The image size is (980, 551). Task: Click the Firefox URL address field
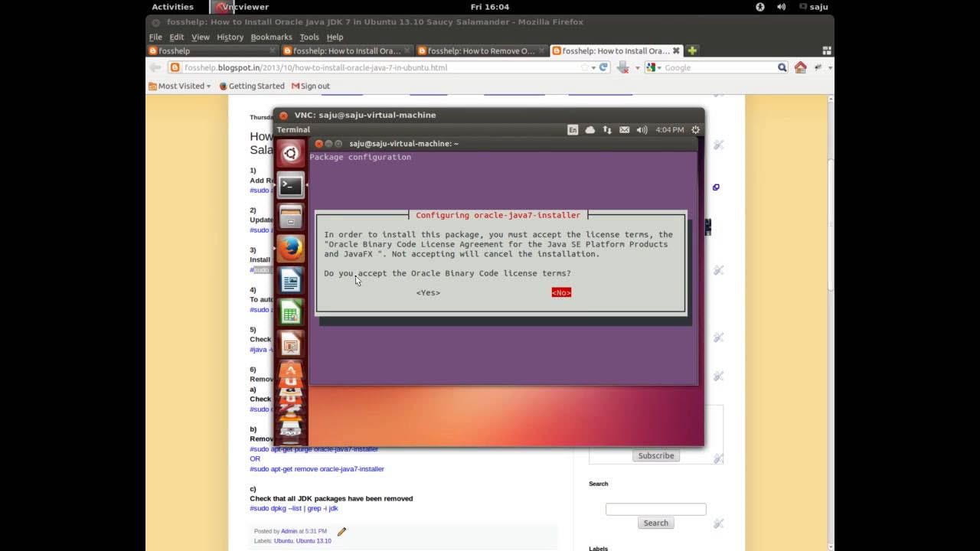[x=381, y=67]
